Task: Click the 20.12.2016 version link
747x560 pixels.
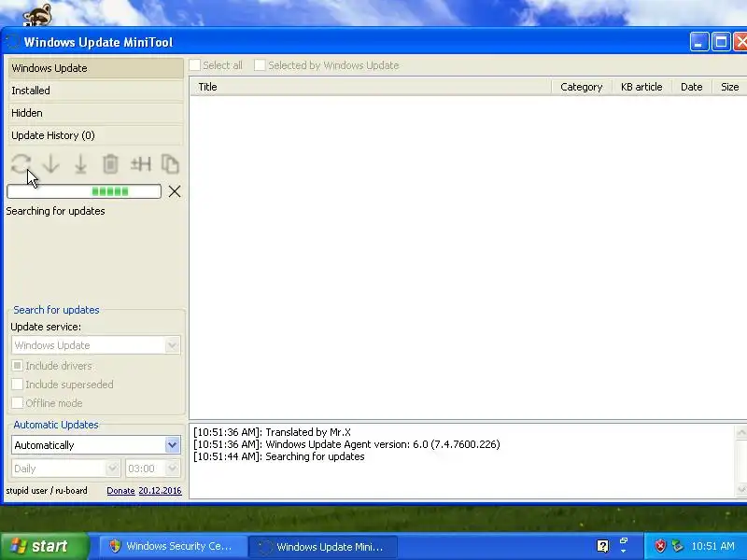Action: coord(160,491)
